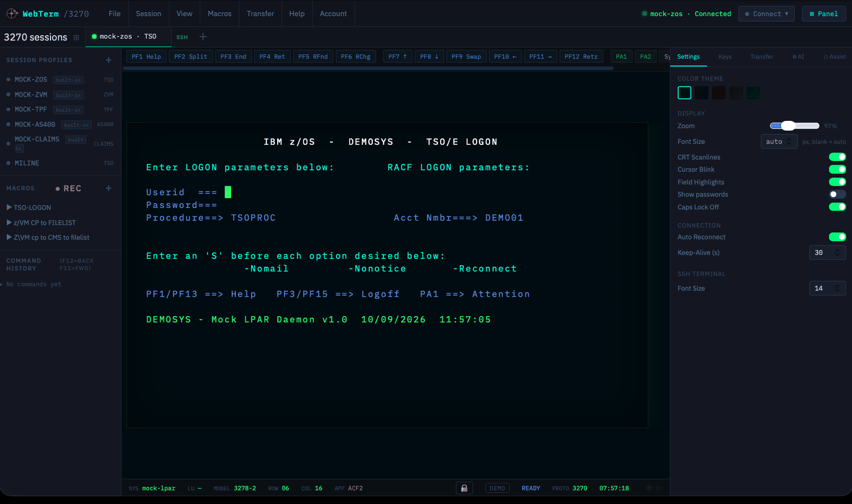
Task: Start macro recording with REC button
Action: coord(68,188)
